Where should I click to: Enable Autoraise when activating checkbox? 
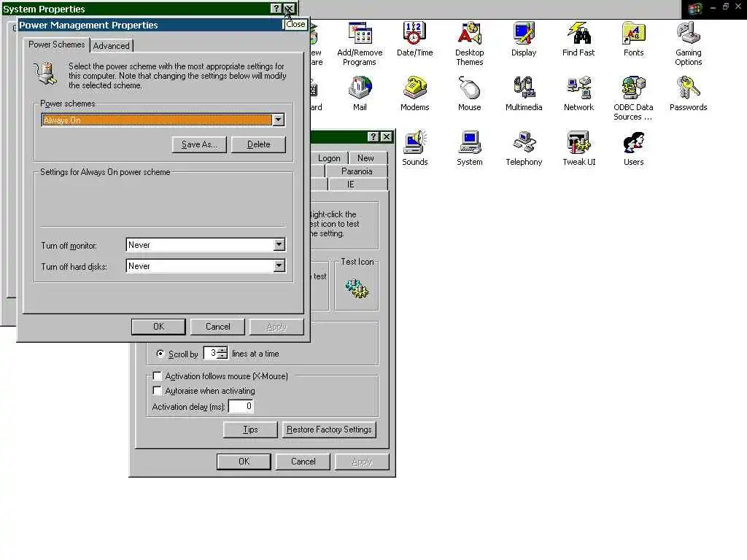157,391
